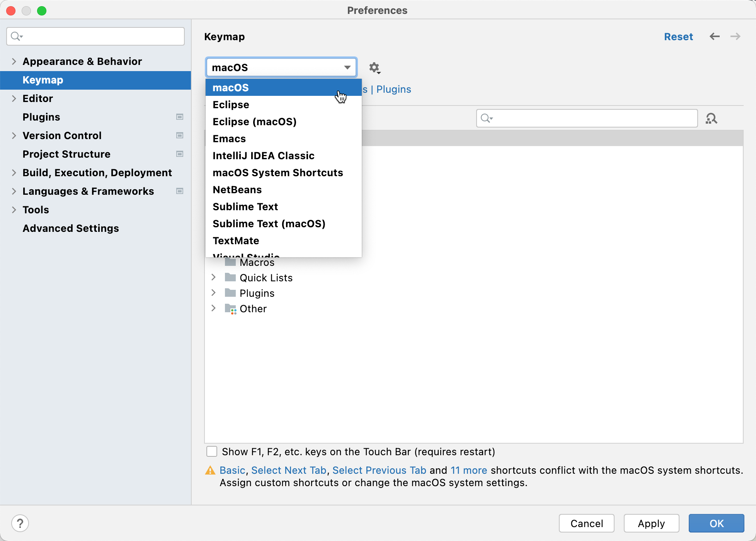
Task: Select Eclipse from keymap dropdown
Action: pos(231,104)
